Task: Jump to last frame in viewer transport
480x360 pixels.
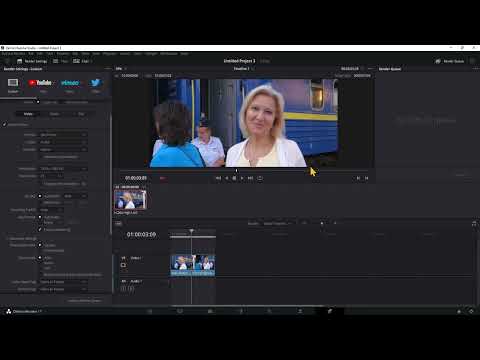Action: coord(250,178)
